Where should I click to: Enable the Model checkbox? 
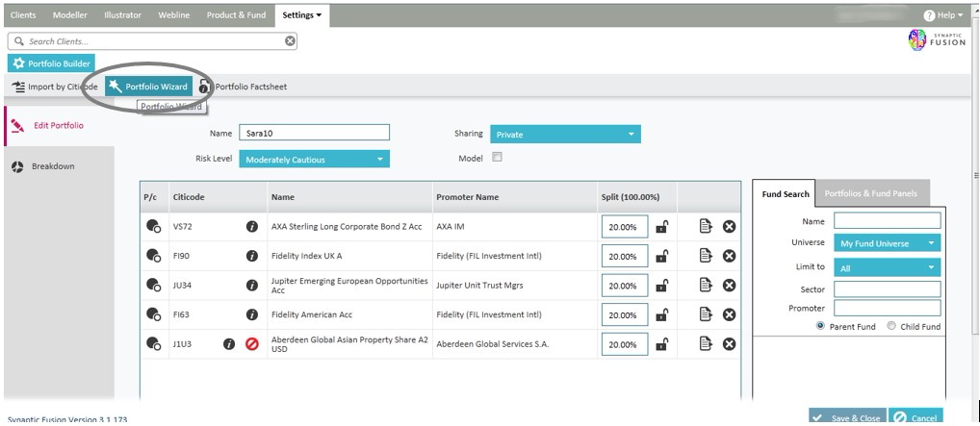coord(497,158)
